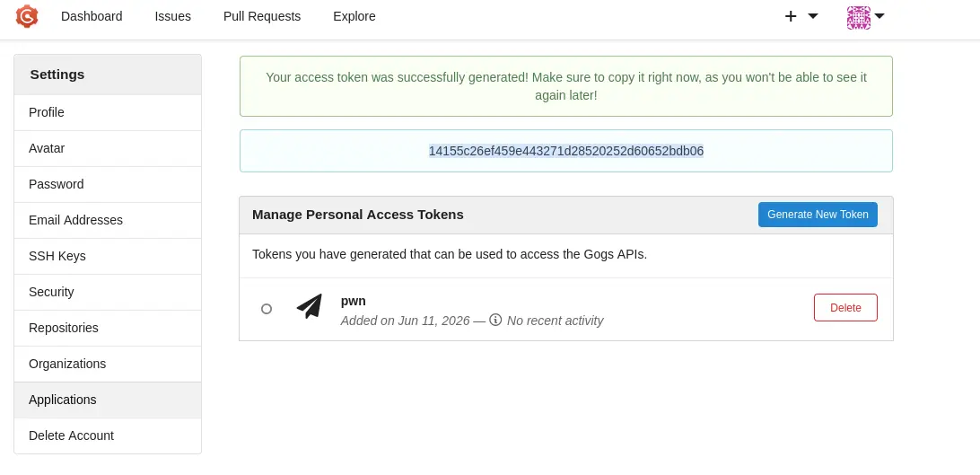Open the Delete Account section
Viewport: 980px width, 475px height.
(x=108, y=435)
